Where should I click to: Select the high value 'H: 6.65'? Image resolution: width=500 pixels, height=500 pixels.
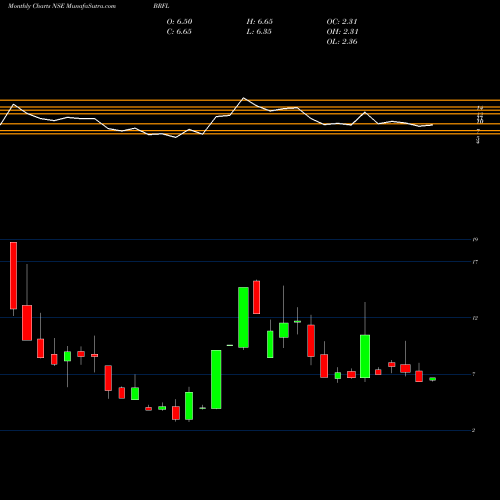click(260, 22)
